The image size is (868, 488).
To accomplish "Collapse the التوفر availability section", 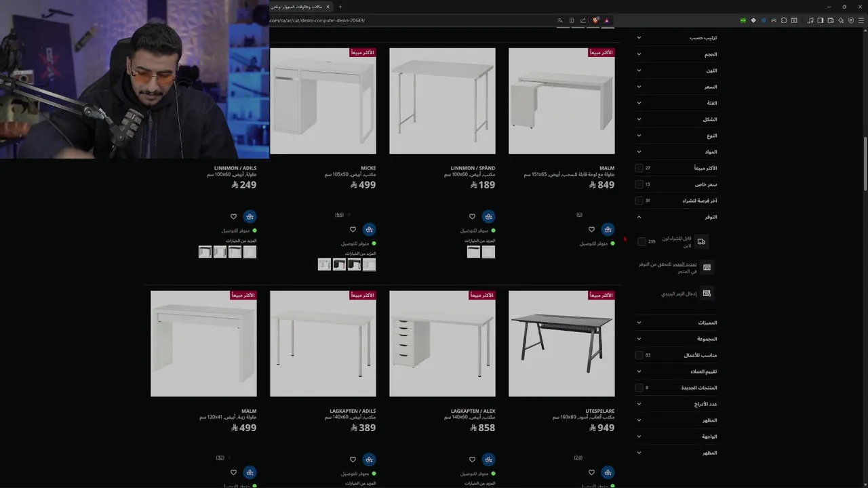I will click(x=676, y=217).
